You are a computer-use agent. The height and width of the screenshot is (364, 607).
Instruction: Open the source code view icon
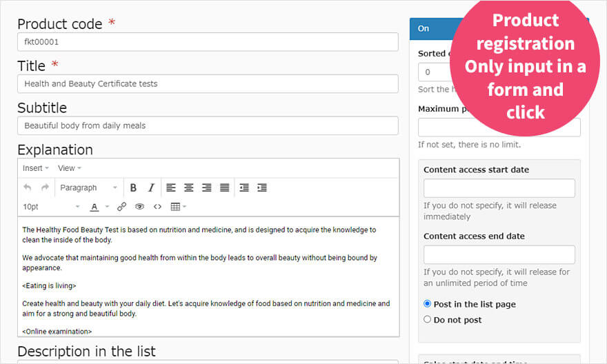click(157, 206)
